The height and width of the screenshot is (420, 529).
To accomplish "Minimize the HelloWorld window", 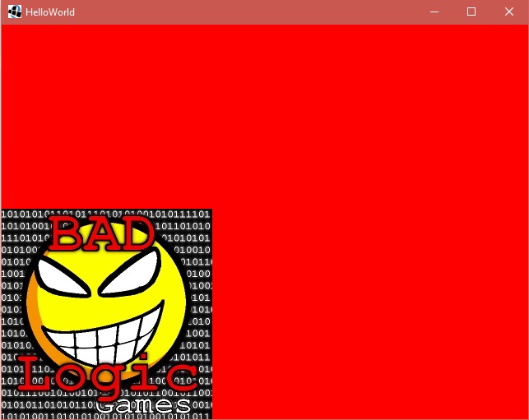I will pos(434,12).
